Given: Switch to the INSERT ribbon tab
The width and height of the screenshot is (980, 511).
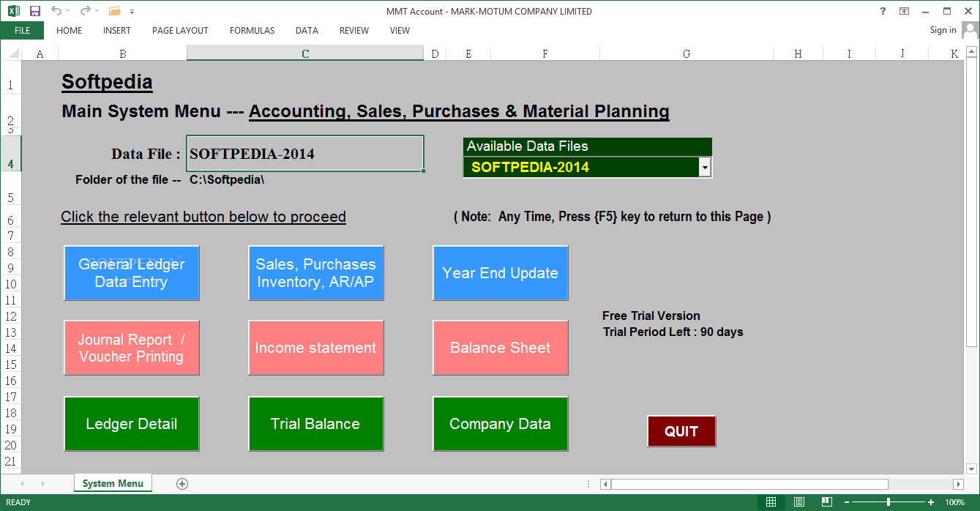Looking at the screenshot, I should point(117,31).
